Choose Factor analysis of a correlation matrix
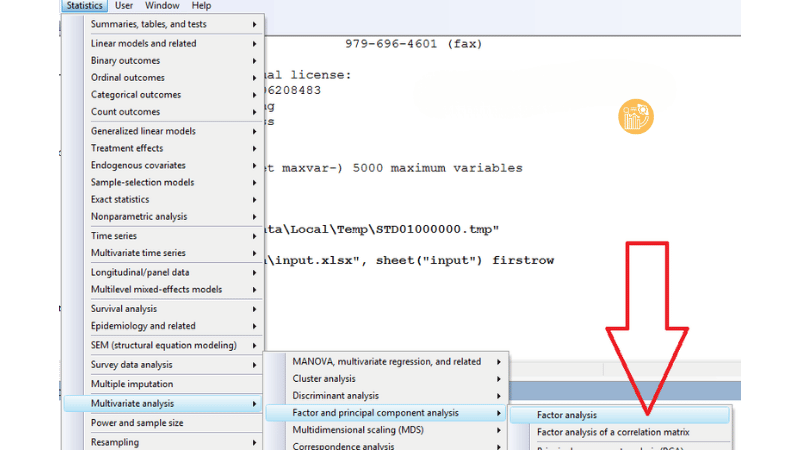 pyautogui.click(x=613, y=432)
